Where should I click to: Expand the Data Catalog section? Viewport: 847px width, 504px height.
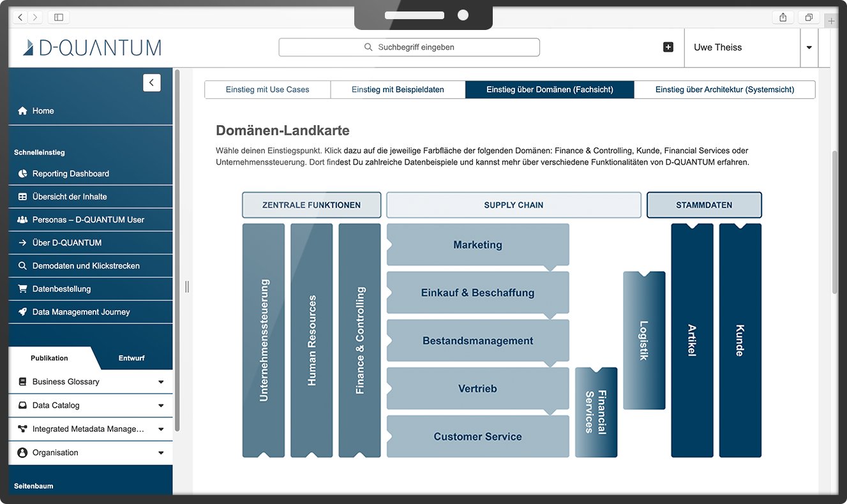[160, 405]
